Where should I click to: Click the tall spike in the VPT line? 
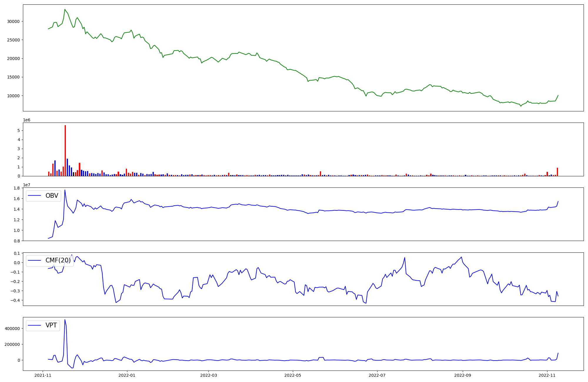coord(65,320)
